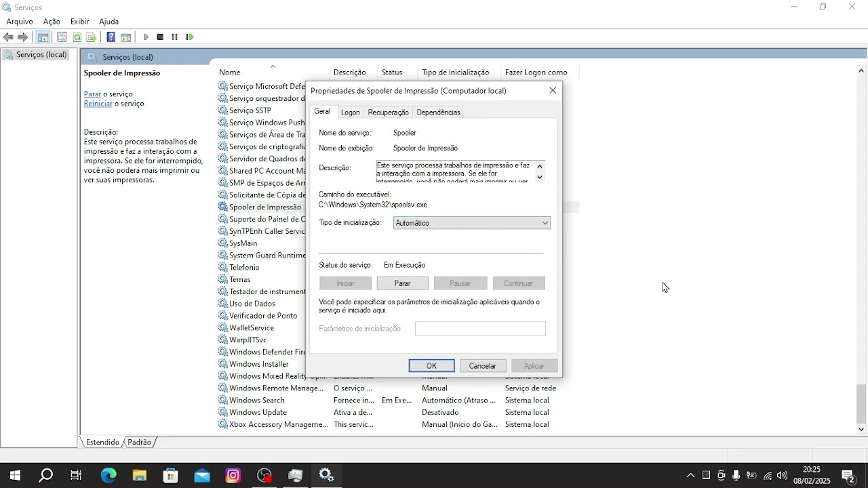
Task: Click the Stop Service square icon in toolbar
Action: coord(160,37)
